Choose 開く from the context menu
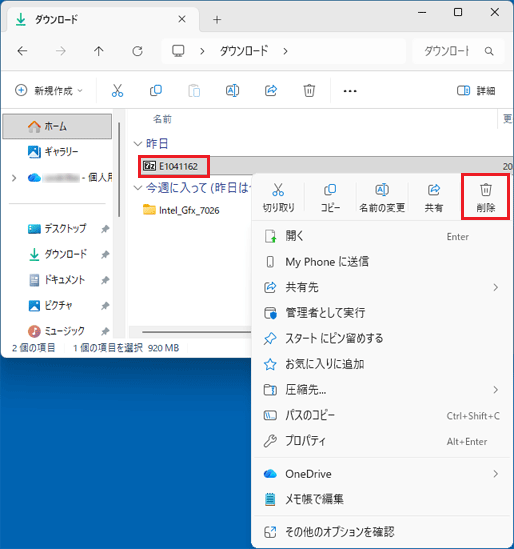Viewport: 514px width, 549px height. point(382,236)
